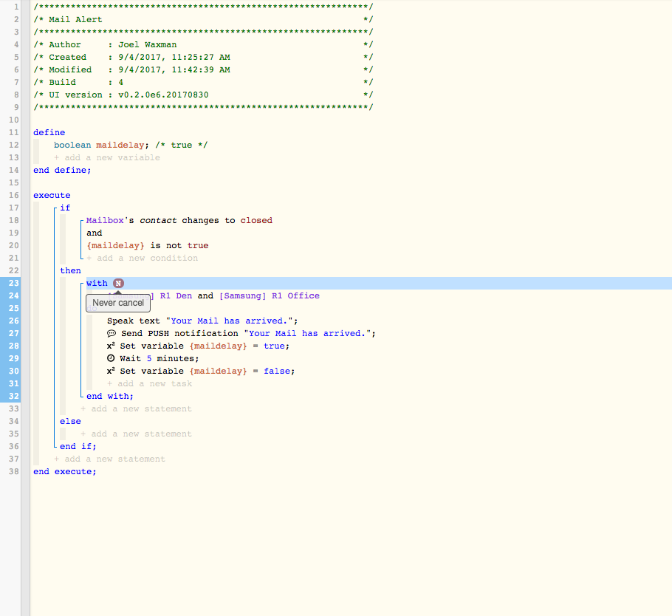Click the if keyword of the main statement
This screenshot has height=616, width=672.
[x=65, y=208]
